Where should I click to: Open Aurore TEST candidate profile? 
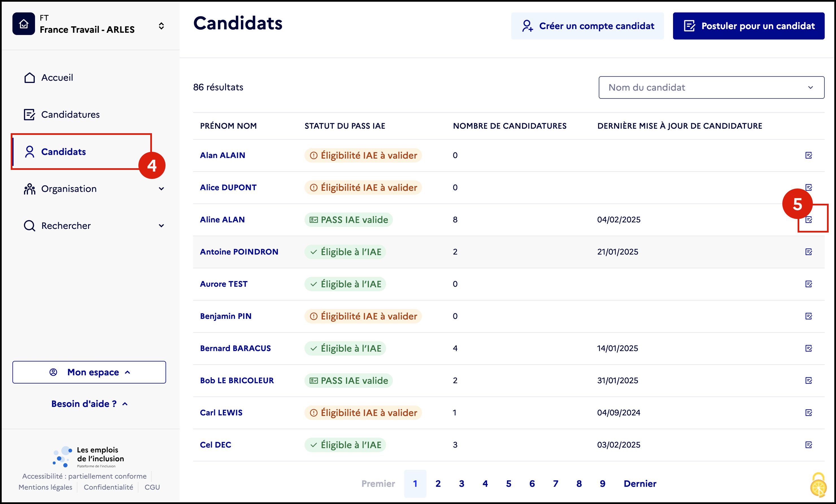point(224,284)
